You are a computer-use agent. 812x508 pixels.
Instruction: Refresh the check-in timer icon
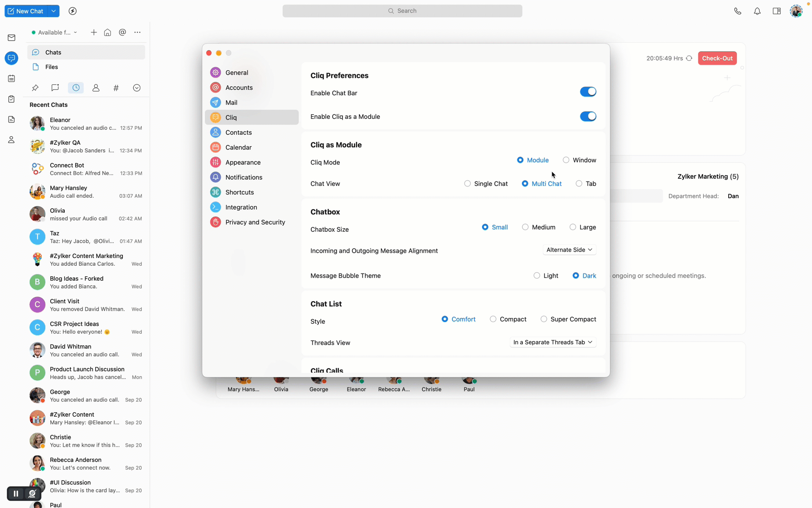point(689,58)
